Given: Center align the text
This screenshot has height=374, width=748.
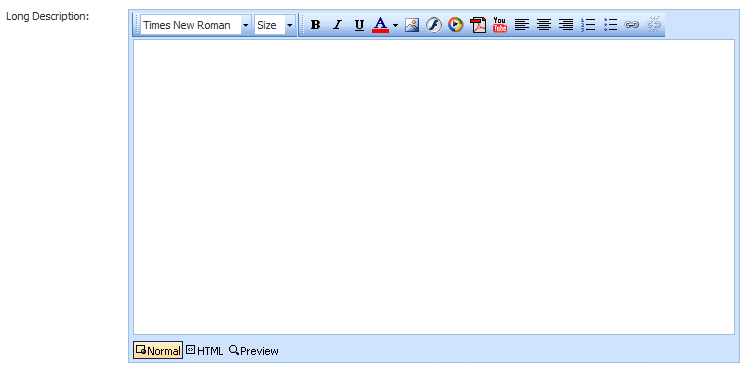Looking at the screenshot, I should tap(544, 25).
